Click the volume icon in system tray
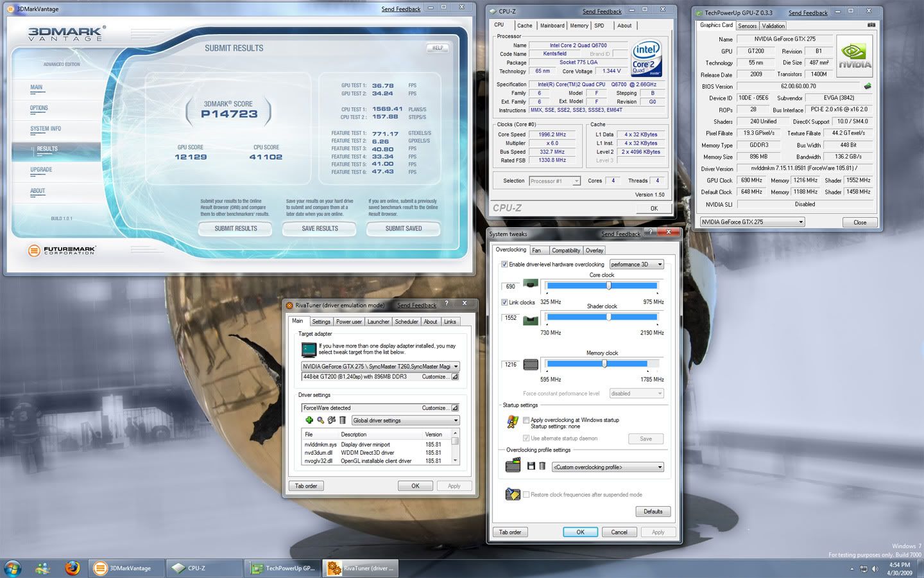924x578 pixels. coord(875,568)
